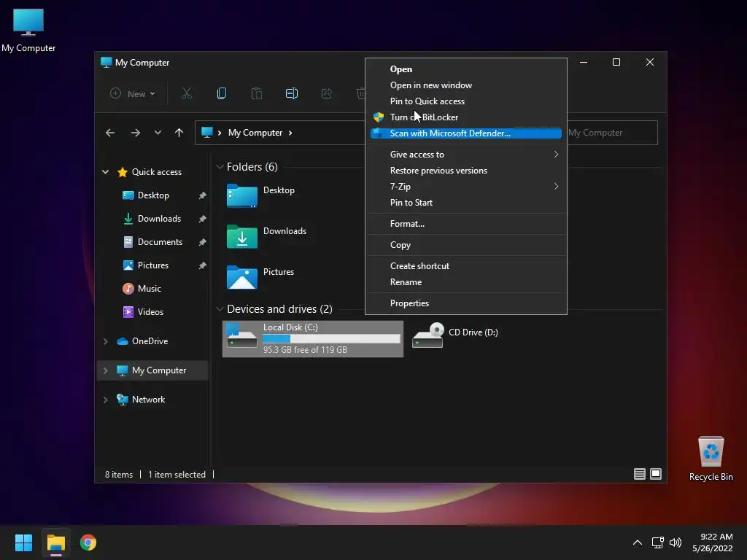This screenshot has height=560, width=747.
Task: Click pin icon beside Pictures sidebar item
Action: coord(203,265)
